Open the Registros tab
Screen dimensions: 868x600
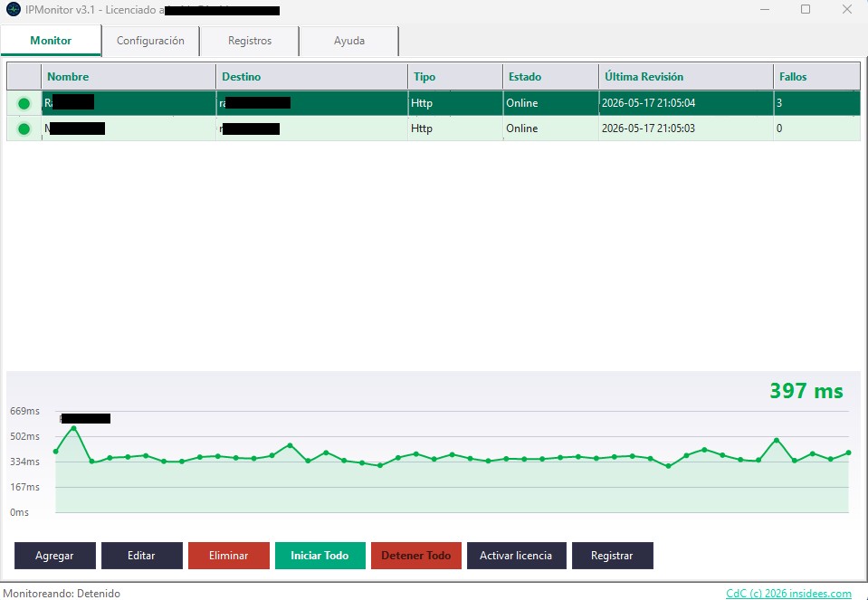(x=250, y=41)
